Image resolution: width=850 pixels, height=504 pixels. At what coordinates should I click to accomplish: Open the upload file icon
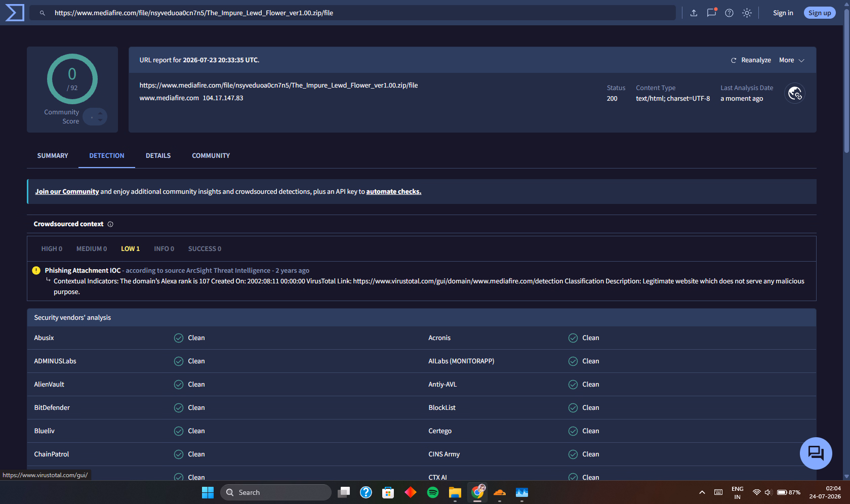pyautogui.click(x=694, y=13)
